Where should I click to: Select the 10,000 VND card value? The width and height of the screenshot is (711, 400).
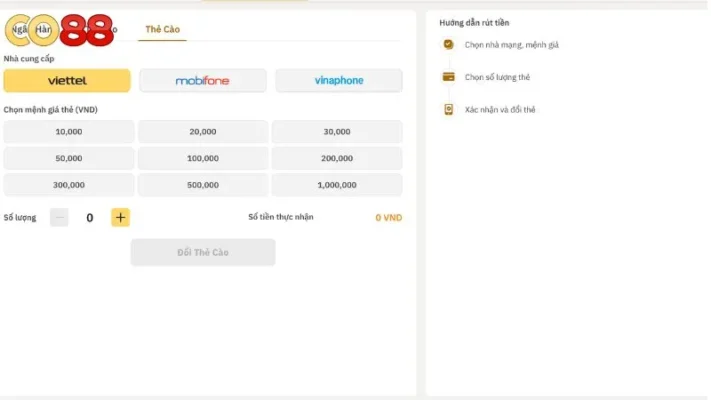[69, 132]
